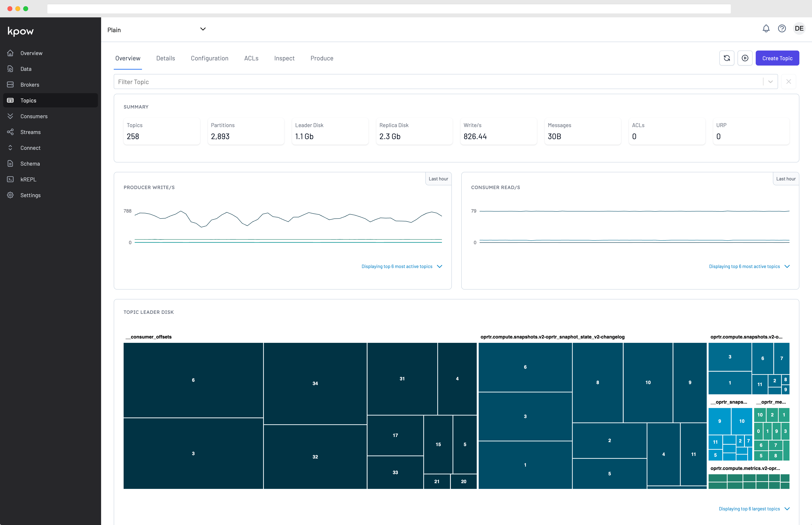Click the DE user avatar
Image resolution: width=812 pixels, height=525 pixels.
point(799,29)
